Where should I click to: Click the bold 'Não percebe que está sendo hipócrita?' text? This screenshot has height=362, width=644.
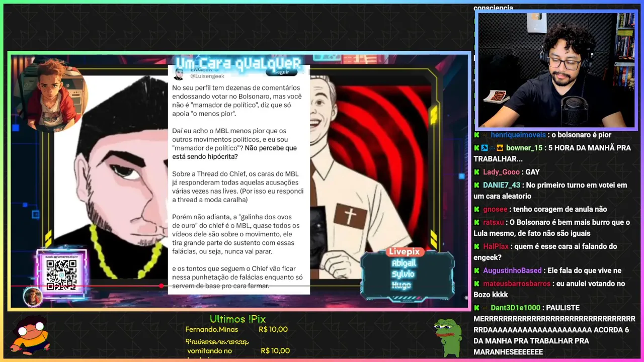coord(234,152)
